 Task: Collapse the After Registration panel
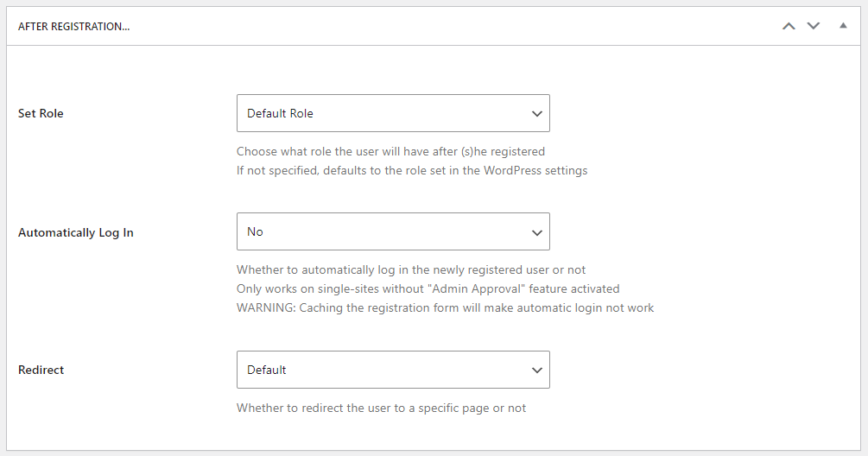click(x=843, y=25)
